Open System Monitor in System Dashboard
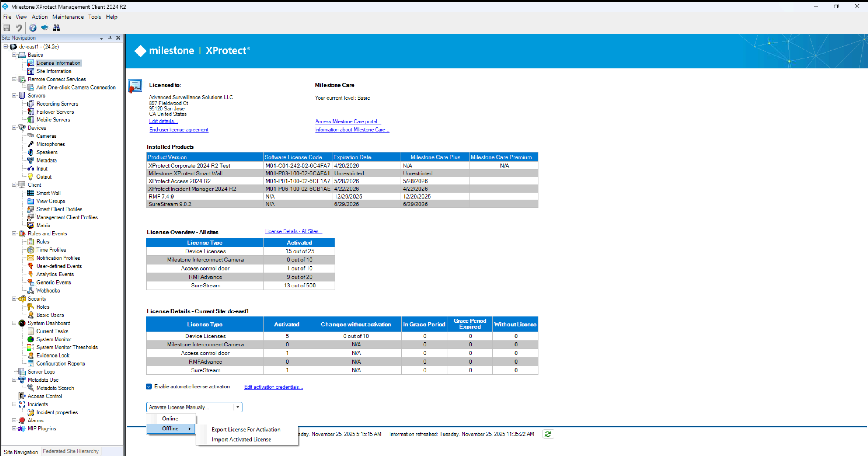The height and width of the screenshot is (456, 868). [54, 339]
